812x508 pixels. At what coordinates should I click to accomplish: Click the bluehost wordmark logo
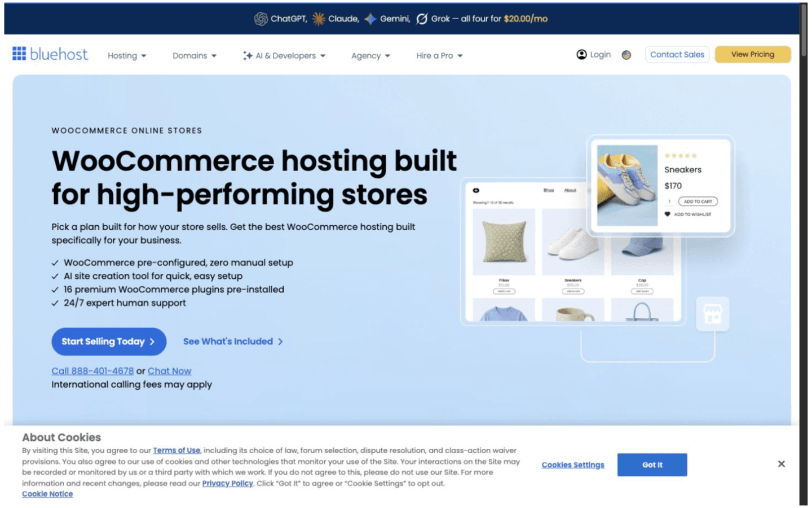point(59,54)
